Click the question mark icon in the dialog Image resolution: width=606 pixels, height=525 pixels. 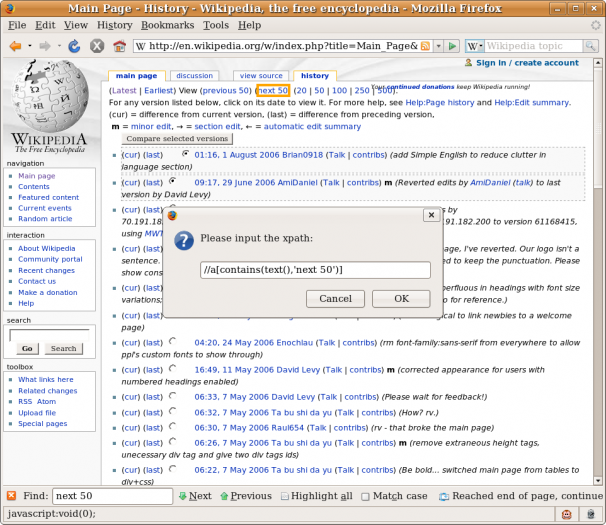184,241
